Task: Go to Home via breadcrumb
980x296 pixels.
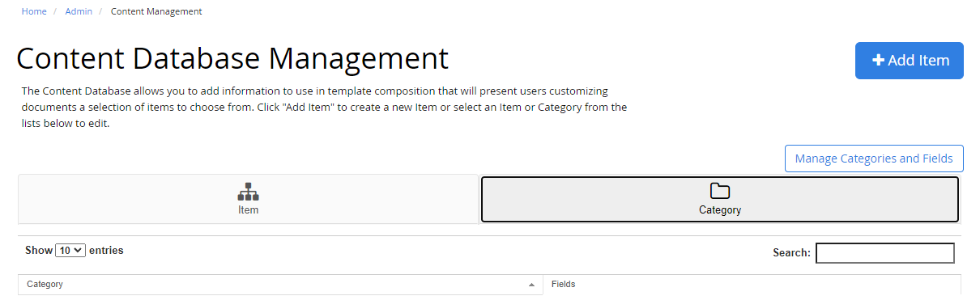Action: (34, 11)
